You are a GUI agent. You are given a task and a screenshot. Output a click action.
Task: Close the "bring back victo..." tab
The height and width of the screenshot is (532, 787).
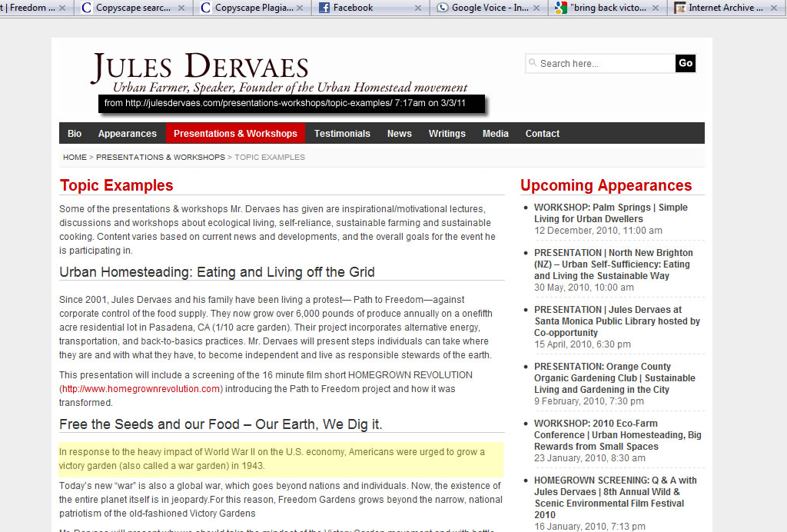pos(656,8)
